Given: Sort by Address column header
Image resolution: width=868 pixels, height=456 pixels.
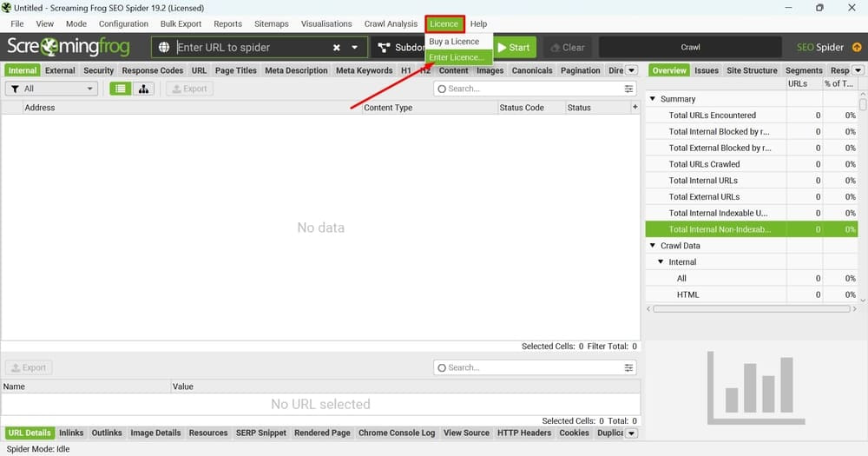Looking at the screenshot, I should (x=192, y=108).
